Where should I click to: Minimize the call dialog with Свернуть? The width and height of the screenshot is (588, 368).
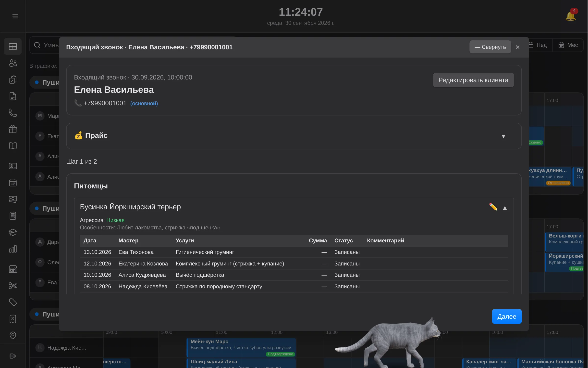(x=490, y=47)
